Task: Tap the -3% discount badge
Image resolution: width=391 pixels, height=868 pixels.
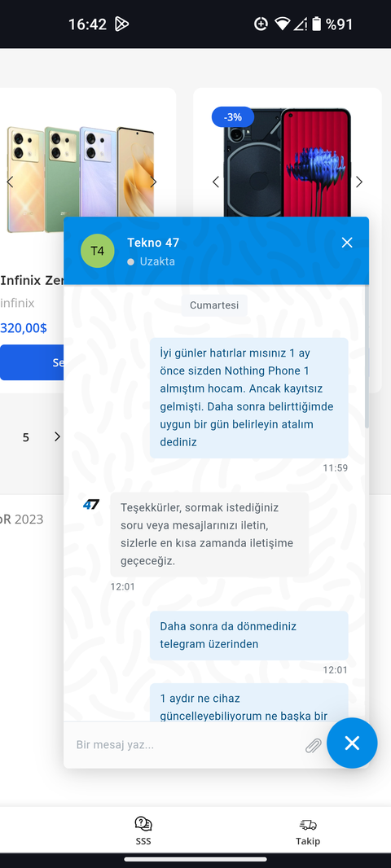Action: pos(233,116)
